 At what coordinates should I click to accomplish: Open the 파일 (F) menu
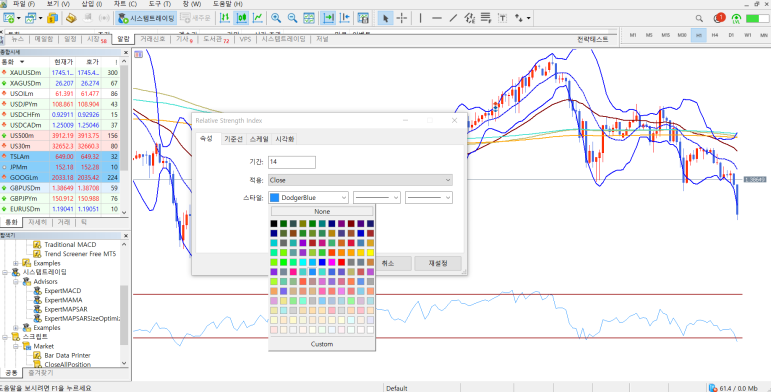click(x=24, y=4)
